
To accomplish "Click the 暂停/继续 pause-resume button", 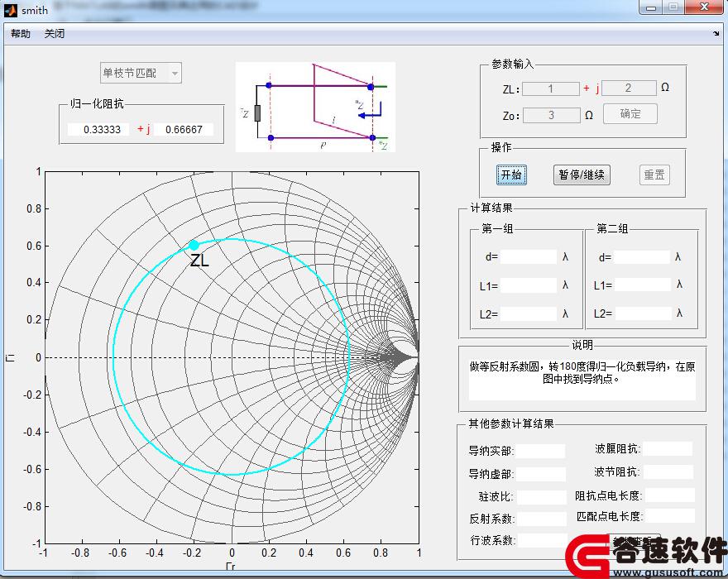I will point(582,175).
